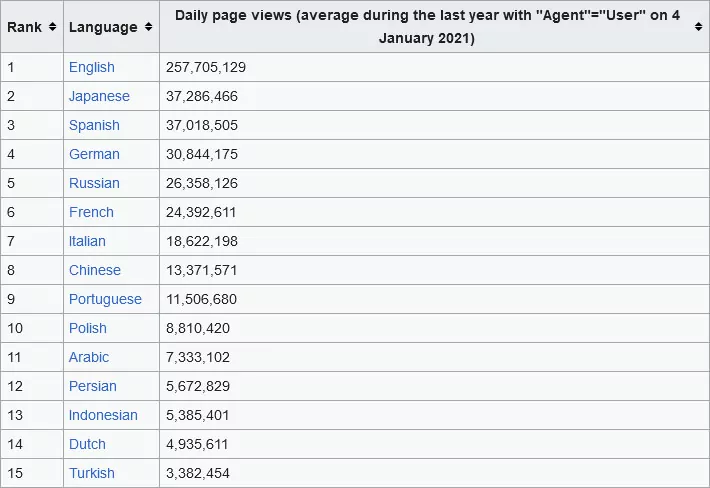Screen dimensions: 710x488
Task: Follow the Polish language link
Action: pos(87,328)
